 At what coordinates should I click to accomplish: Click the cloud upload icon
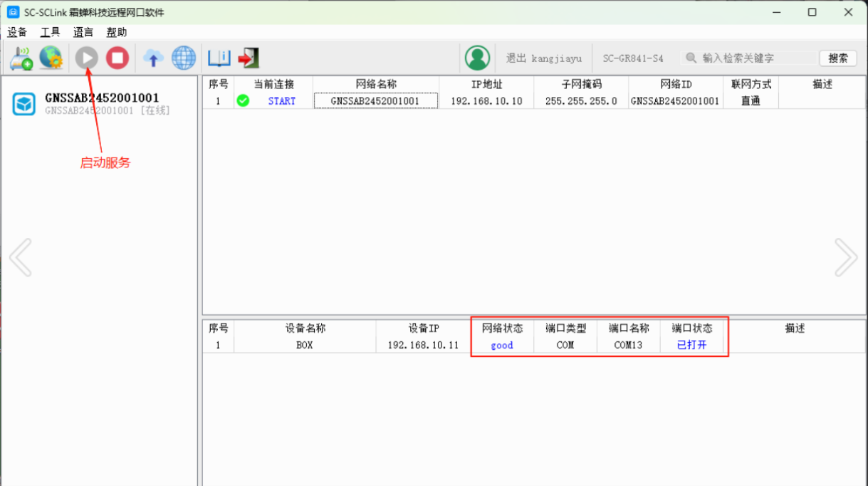tap(153, 58)
